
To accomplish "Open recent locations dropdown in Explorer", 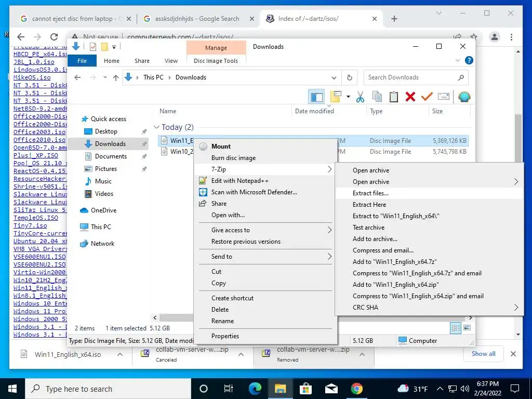I will click(x=105, y=78).
